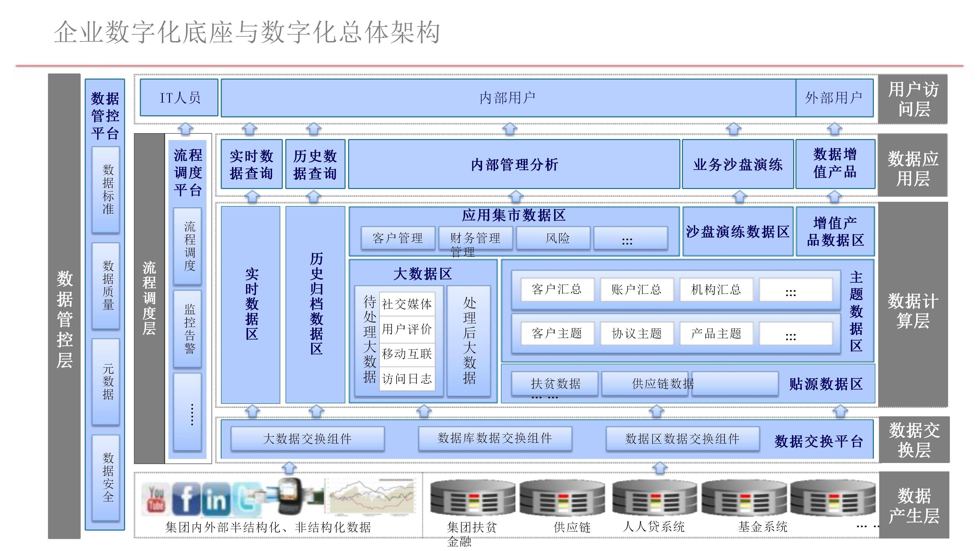Click the 沙盘演练数据区 block

738,231
